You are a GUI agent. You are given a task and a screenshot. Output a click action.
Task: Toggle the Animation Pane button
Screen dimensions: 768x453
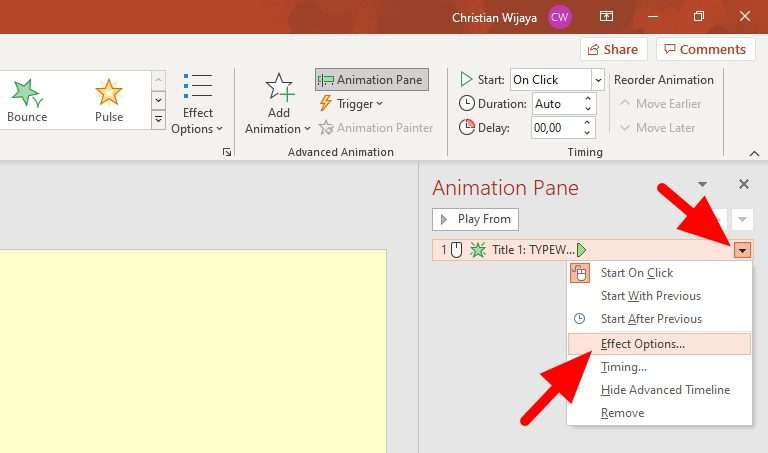pos(371,80)
